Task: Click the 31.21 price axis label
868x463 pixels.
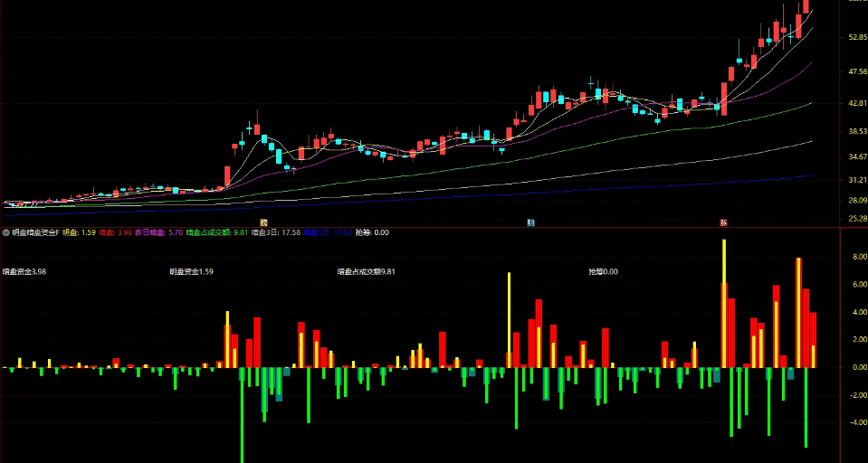Action: [858, 180]
